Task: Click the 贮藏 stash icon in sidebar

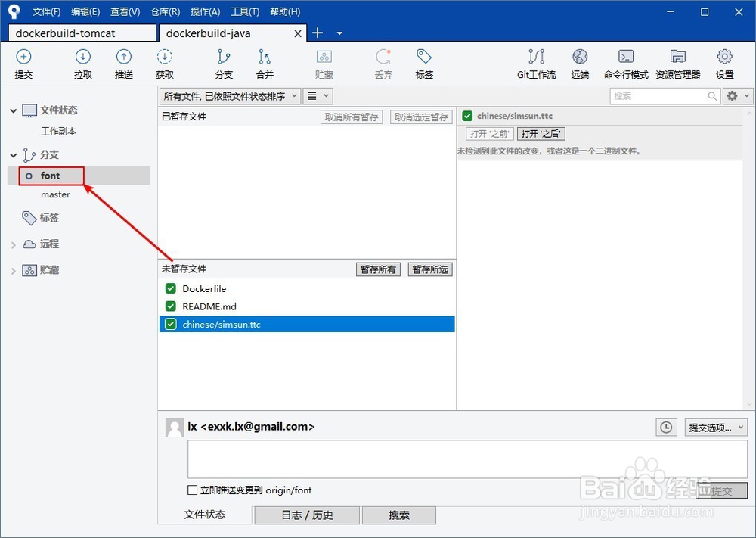Action: pos(29,270)
